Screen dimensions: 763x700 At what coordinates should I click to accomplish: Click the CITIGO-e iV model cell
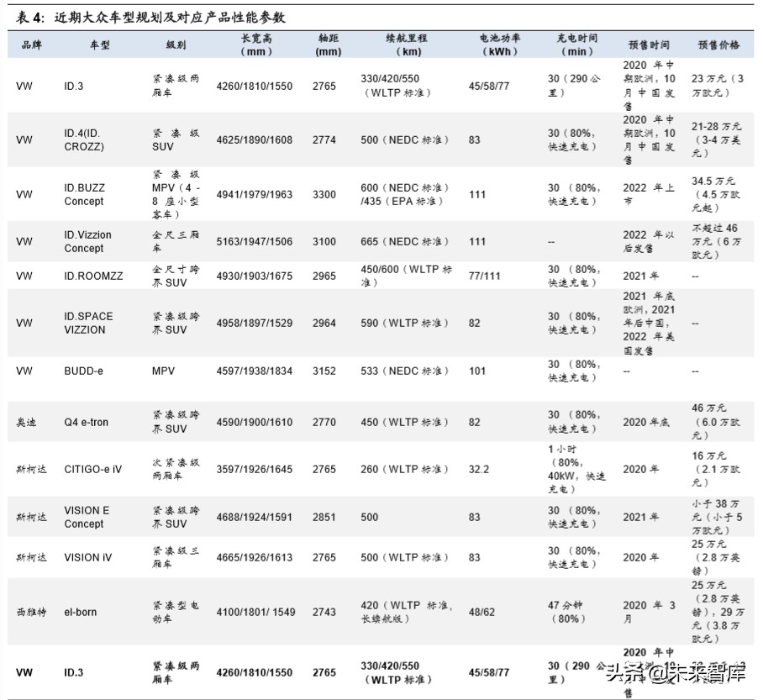pyautogui.click(x=92, y=470)
